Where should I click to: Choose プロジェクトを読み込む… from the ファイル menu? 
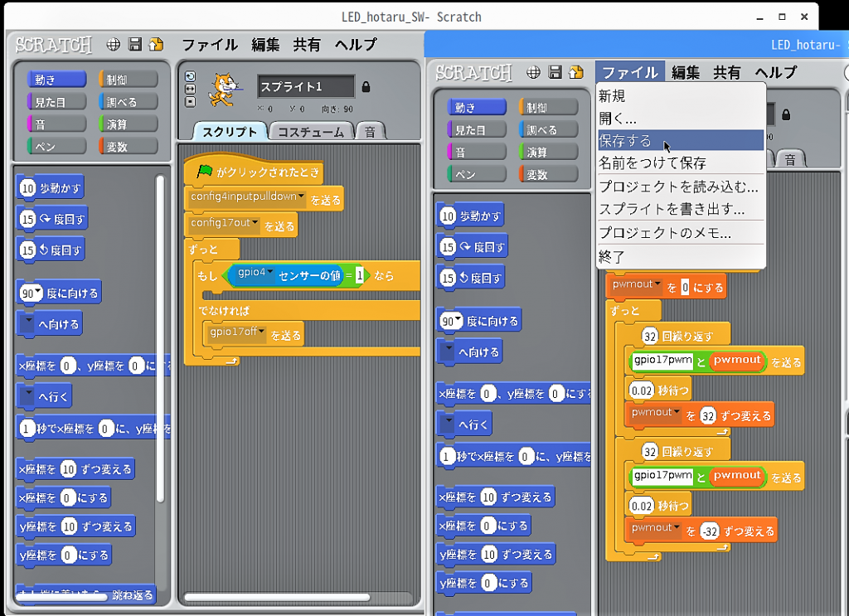tap(681, 187)
